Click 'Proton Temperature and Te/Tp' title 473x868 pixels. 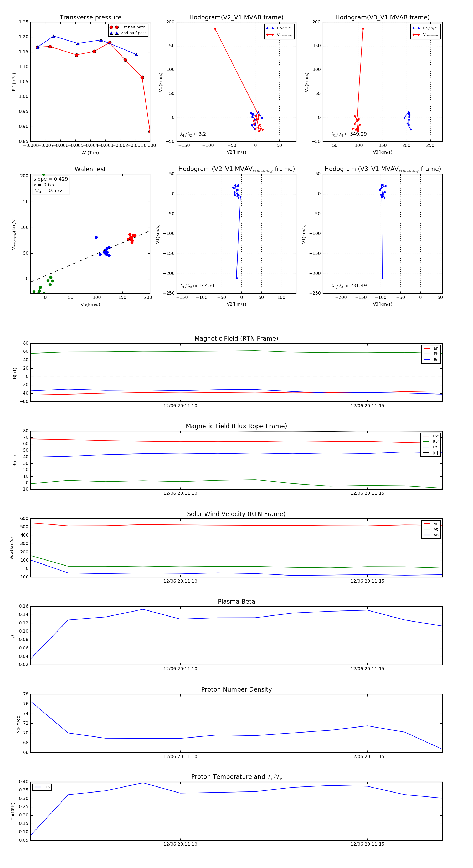tap(236, 777)
